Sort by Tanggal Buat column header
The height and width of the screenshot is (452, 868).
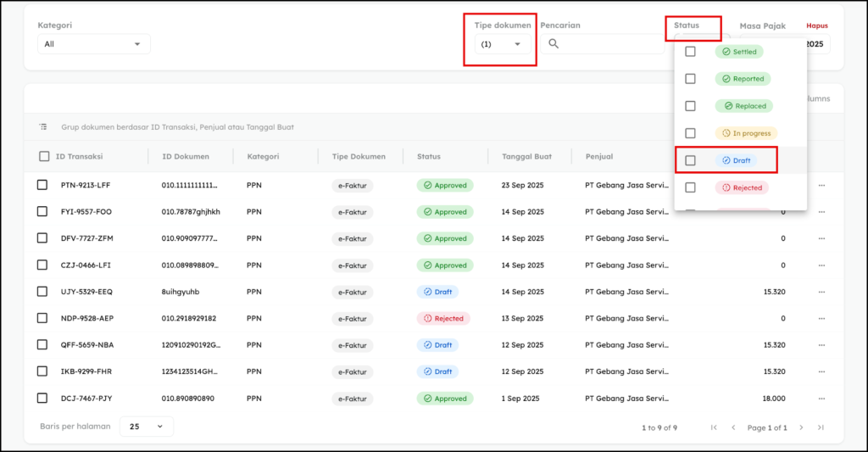526,156
